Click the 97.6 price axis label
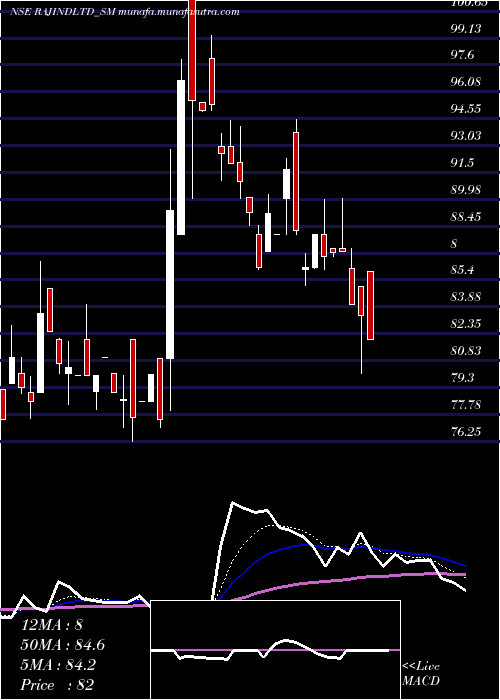This screenshot has width=500, height=700. [462, 55]
